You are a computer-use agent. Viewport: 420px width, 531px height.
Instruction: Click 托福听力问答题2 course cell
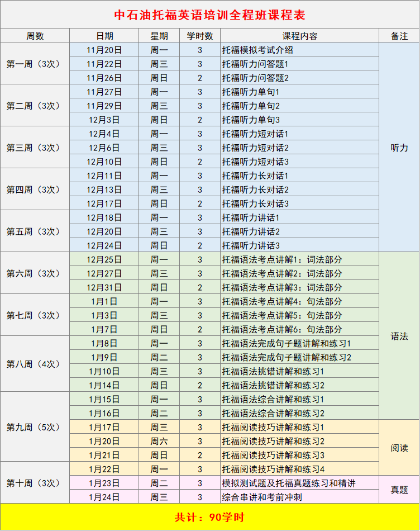tap(299, 78)
